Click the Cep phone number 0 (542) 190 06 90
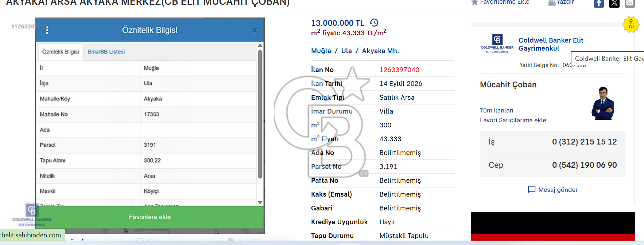The width and height of the screenshot is (644, 245). point(584,165)
